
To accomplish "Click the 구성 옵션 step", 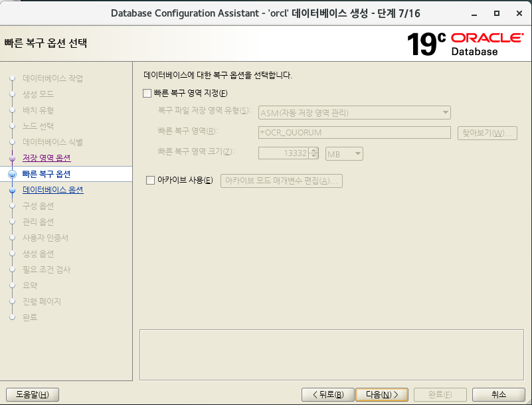I will coord(38,206).
